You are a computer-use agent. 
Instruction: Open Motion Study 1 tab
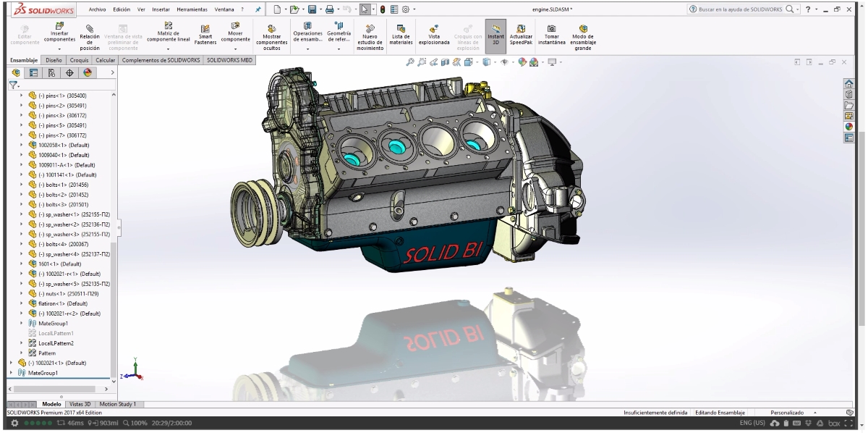[x=117, y=404]
